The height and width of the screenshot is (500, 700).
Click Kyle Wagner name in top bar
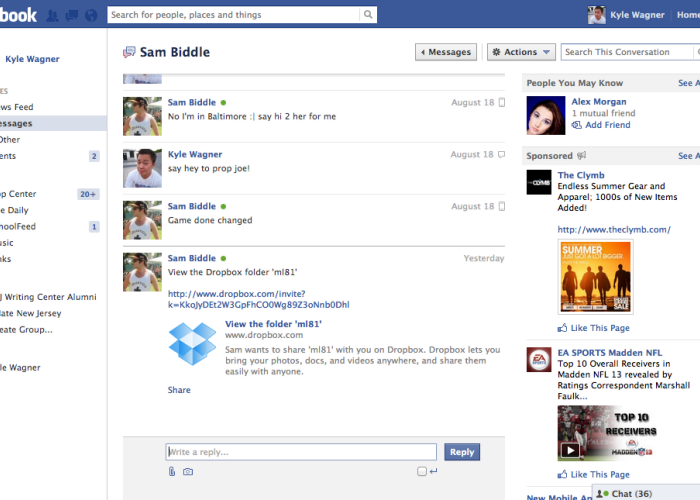click(x=637, y=15)
